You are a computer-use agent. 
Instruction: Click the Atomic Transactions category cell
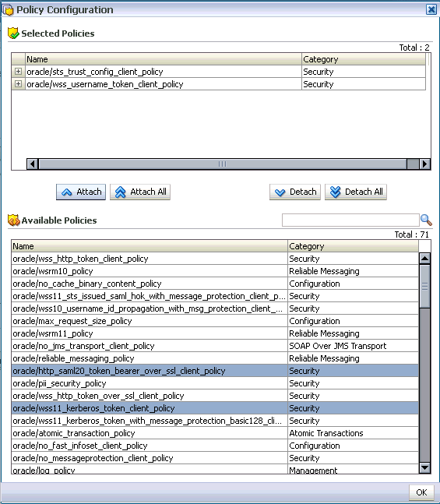point(353,433)
